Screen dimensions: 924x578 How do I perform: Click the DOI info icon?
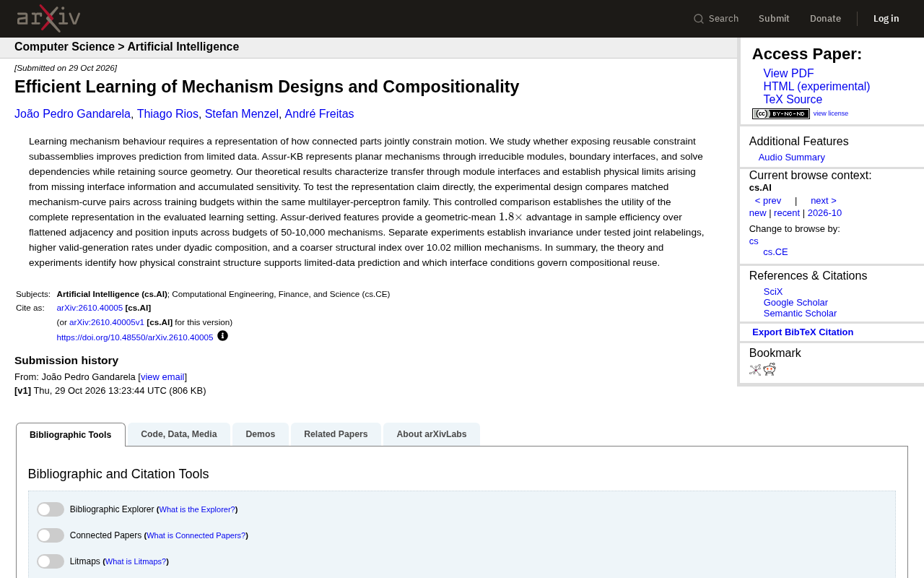pyautogui.click(x=222, y=336)
